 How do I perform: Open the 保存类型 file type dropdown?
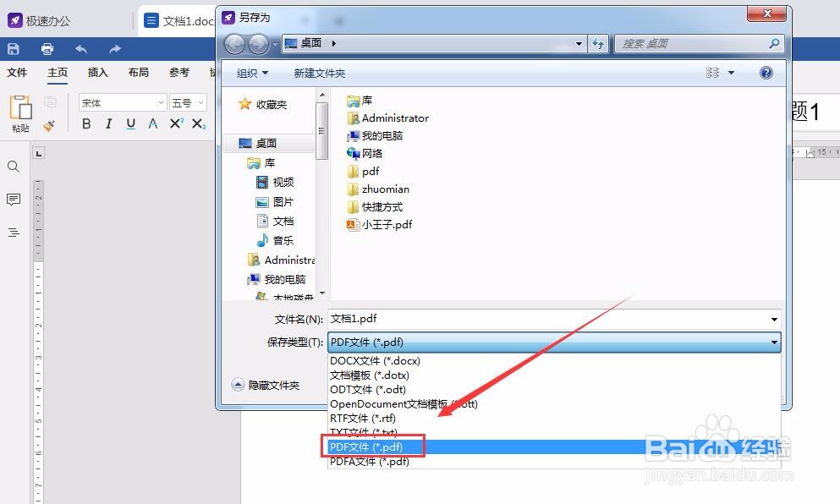[774, 342]
